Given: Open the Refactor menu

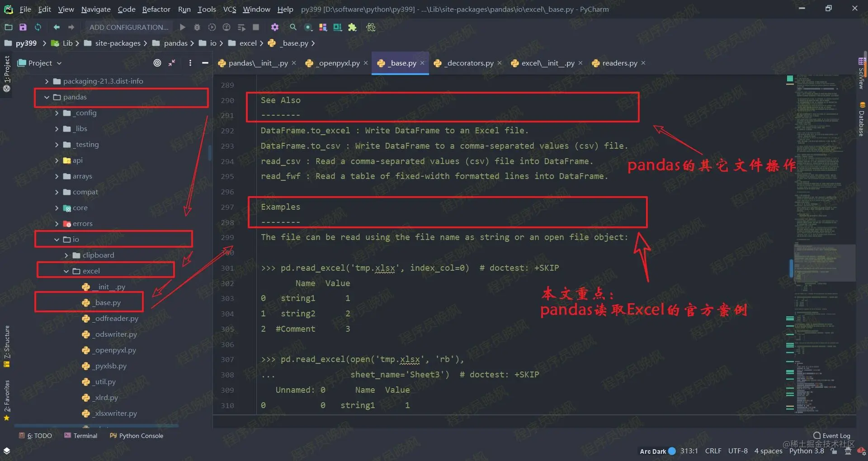Looking at the screenshot, I should (156, 9).
